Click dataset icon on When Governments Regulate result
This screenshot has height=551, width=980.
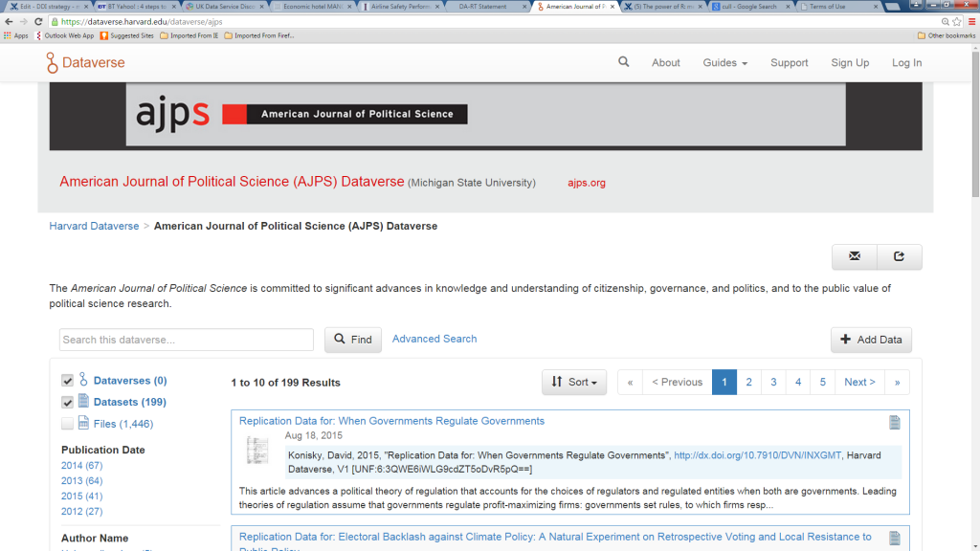[895, 422]
